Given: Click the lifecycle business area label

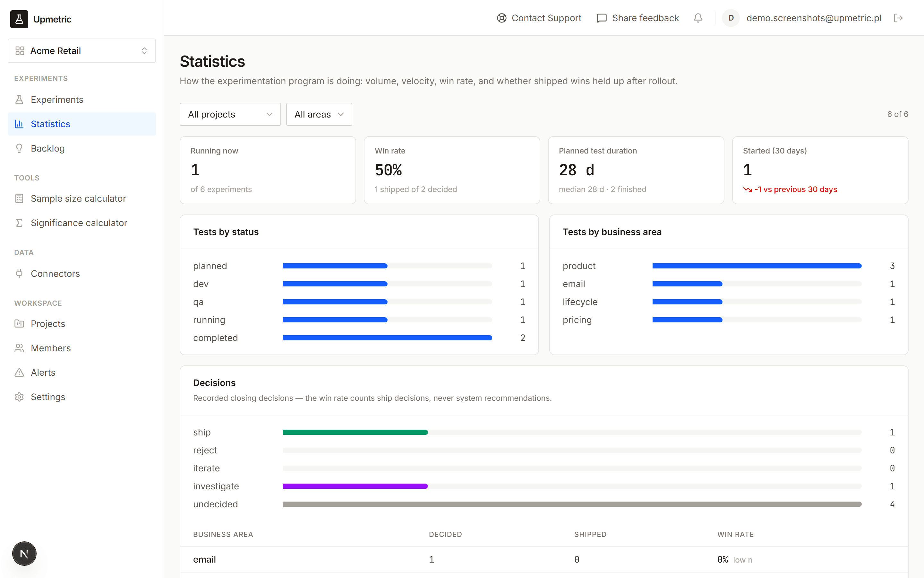Looking at the screenshot, I should (580, 302).
